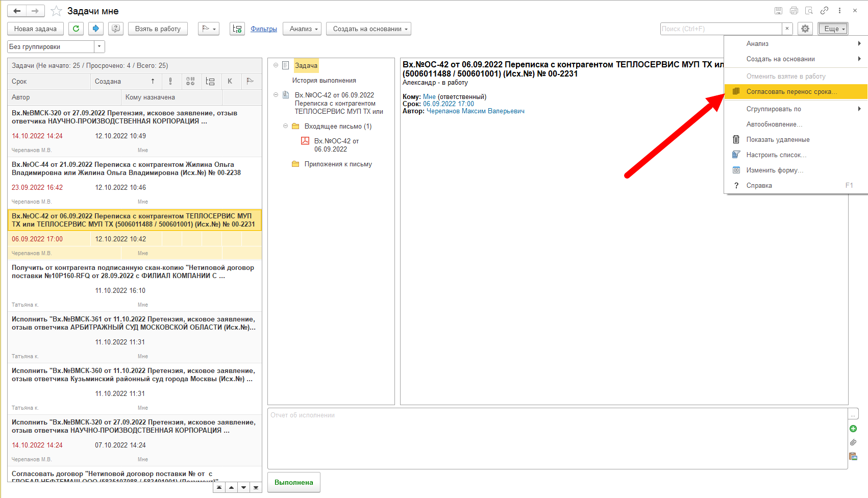Open Справка in the Еще menu

(x=796, y=185)
